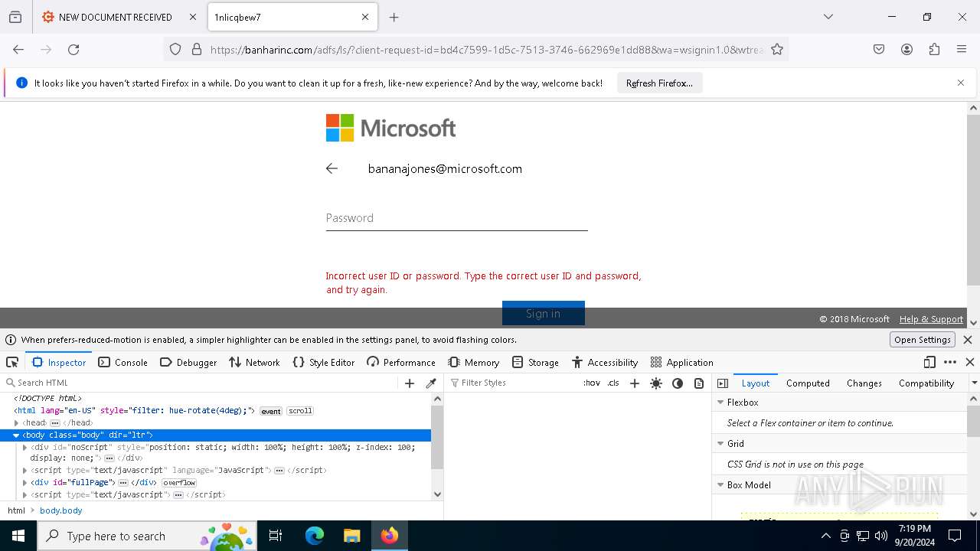Click the shield tracking protection icon
This screenshot has height=551, width=980.
click(175, 49)
